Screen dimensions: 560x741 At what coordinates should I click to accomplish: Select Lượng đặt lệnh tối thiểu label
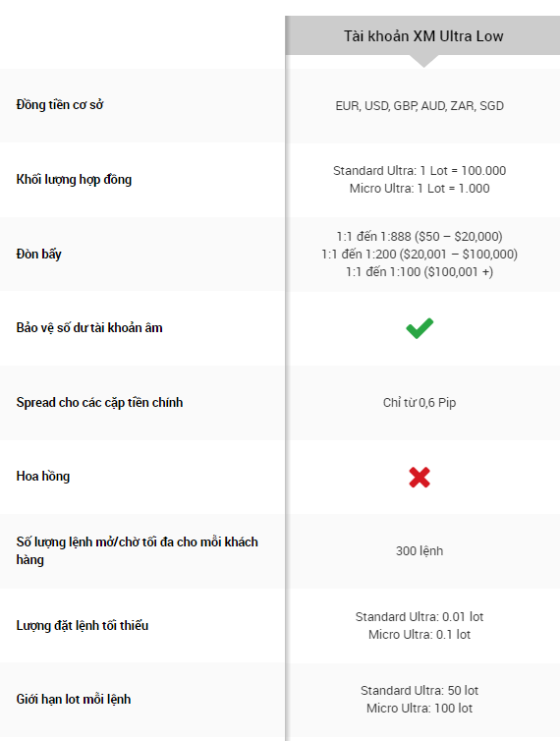83,625
